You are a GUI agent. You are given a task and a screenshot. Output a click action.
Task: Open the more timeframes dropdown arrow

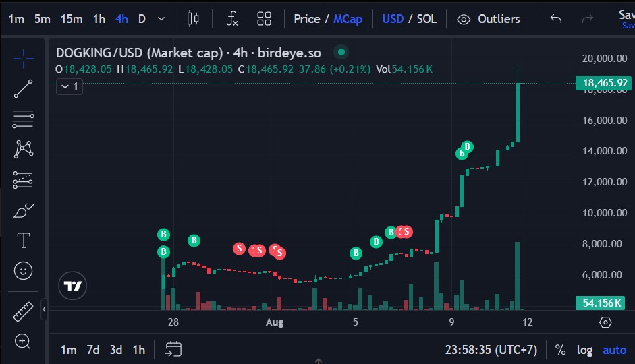(x=161, y=19)
